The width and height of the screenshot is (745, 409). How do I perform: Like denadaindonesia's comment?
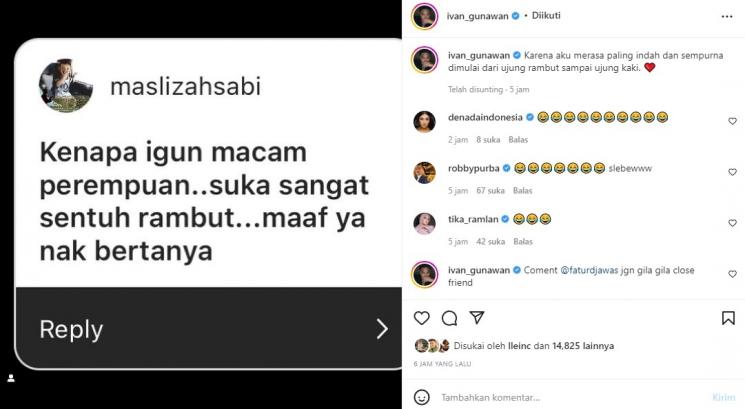(x=732, y=121)
